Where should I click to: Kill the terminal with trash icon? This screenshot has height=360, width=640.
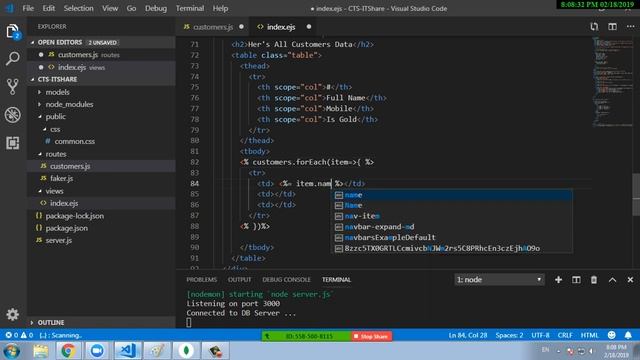pyautogui.click(x=594, y=280)
